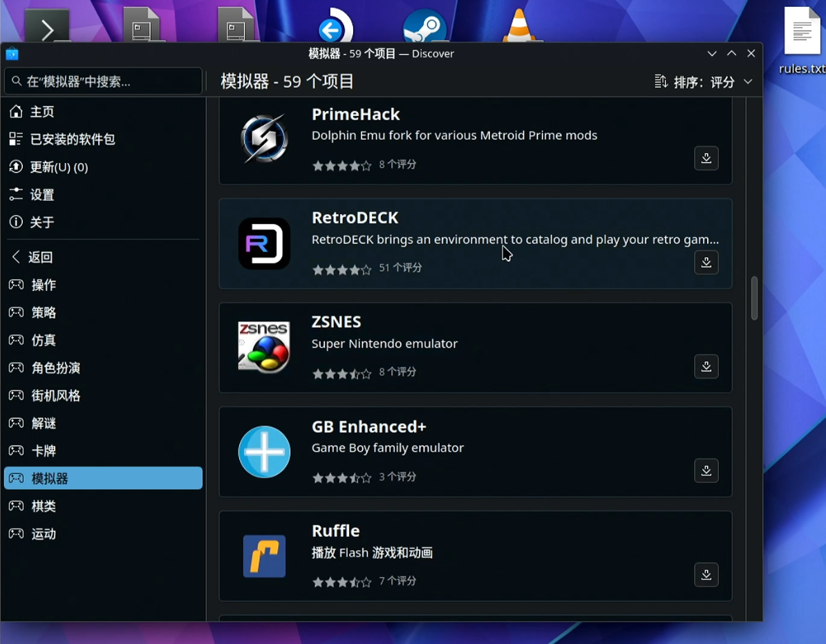Select the 仿真 simulation category

(x=103, y=340)
